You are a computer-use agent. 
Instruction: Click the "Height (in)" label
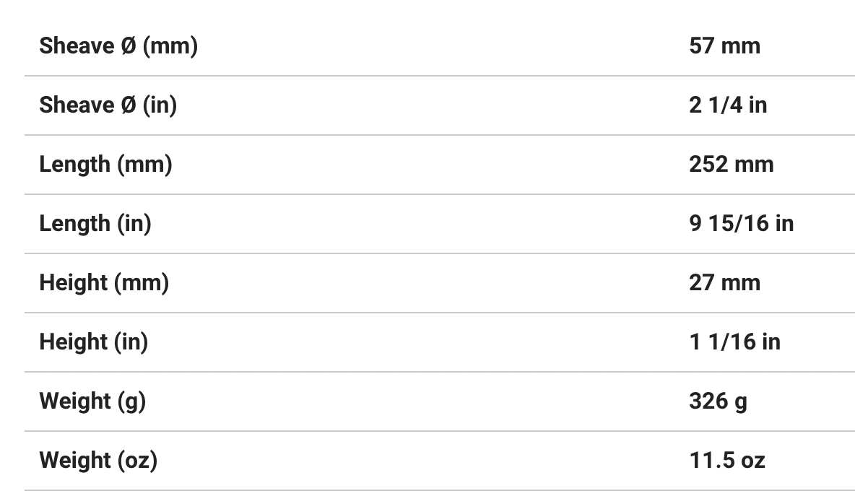[x=93, y=342]
